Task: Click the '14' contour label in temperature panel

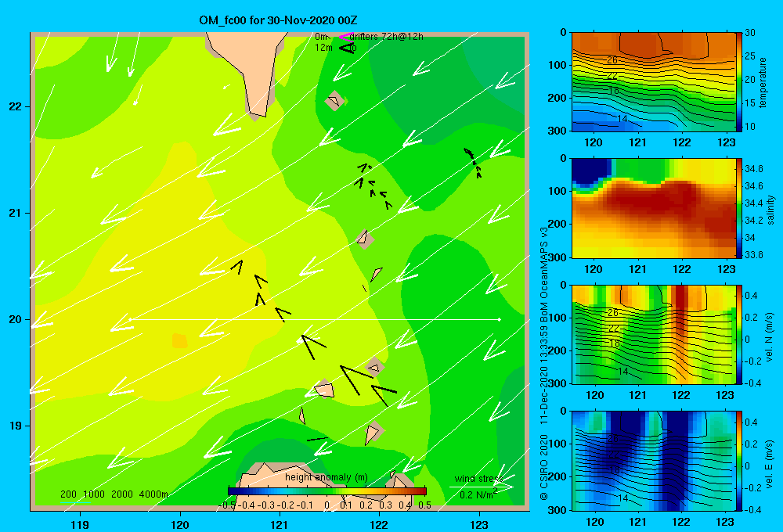Action: (x=622, y=119)
